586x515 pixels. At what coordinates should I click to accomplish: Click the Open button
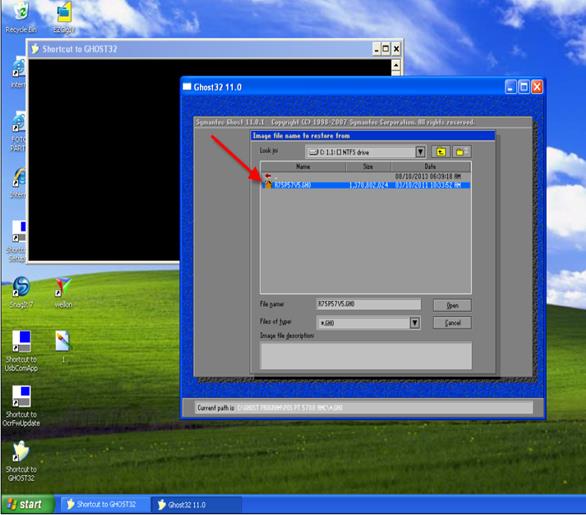452,305
